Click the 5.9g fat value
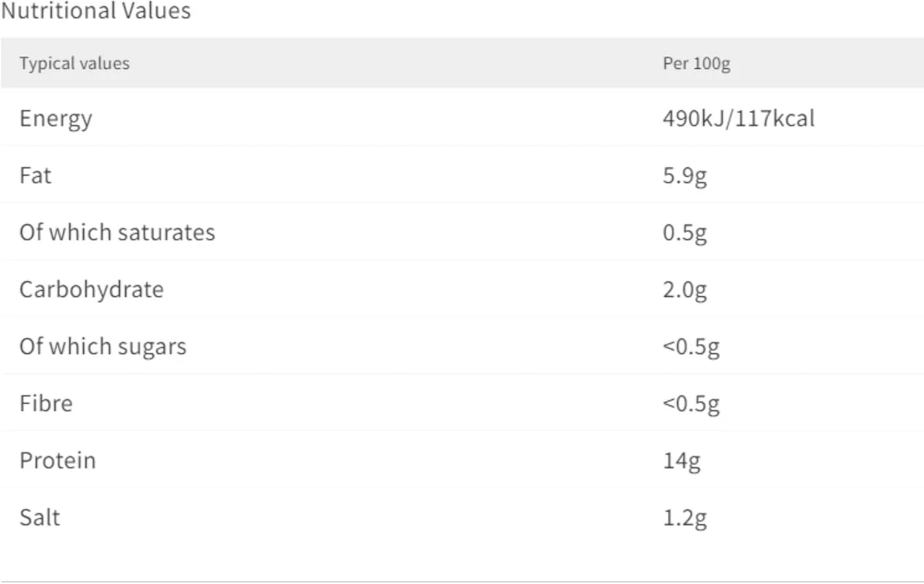 tap(684, 176)
